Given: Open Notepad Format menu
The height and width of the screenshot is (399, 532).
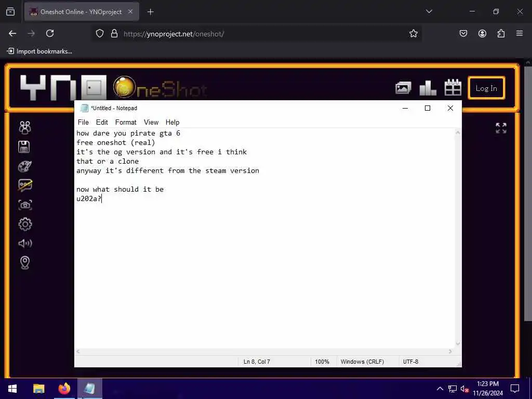Looking at the screenshot, I should [x=126, y=122].
